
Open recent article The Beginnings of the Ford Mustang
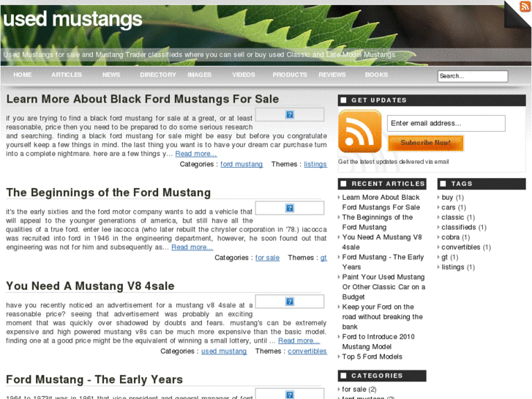click(x=378, y=222)
